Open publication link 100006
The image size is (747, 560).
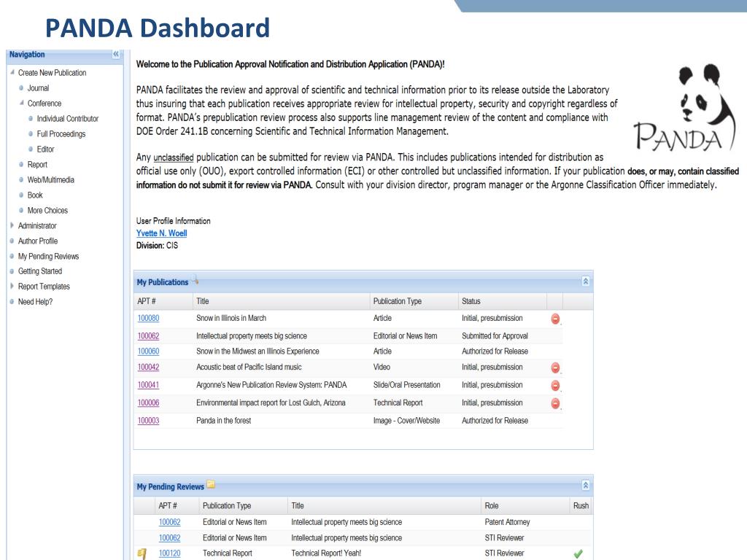pyautogui.click(x=148, y=402)
